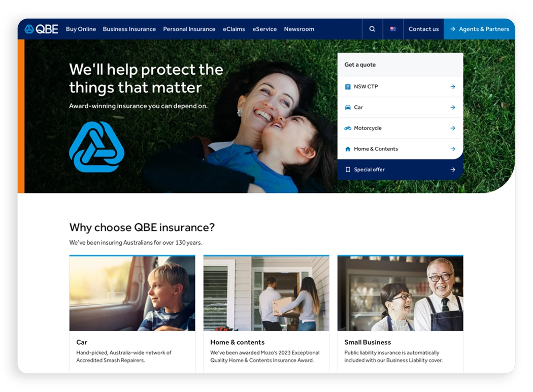Viewport: 533px width, 392px height.
Task: Click the large blue QBE emblem in hero
Action: [96, 147]
